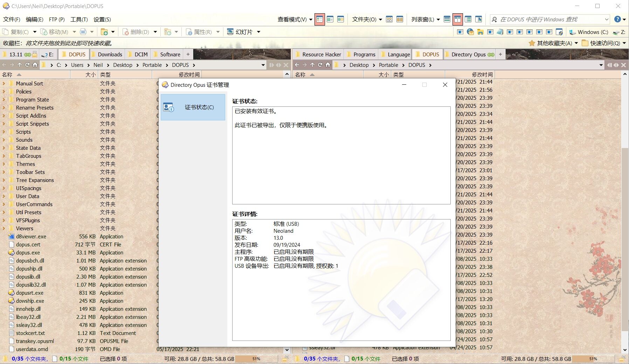This screenshot has width=629, height=364.
Task: Click the shielded window icon in drive toolbar
Action: [x=559, y=32]
